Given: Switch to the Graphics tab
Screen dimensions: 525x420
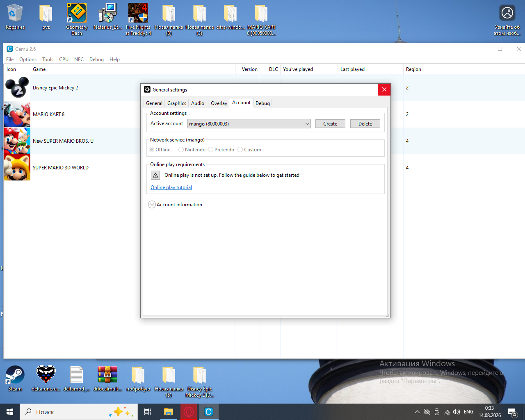Looking at the screenshot, I should coord(177,103).
